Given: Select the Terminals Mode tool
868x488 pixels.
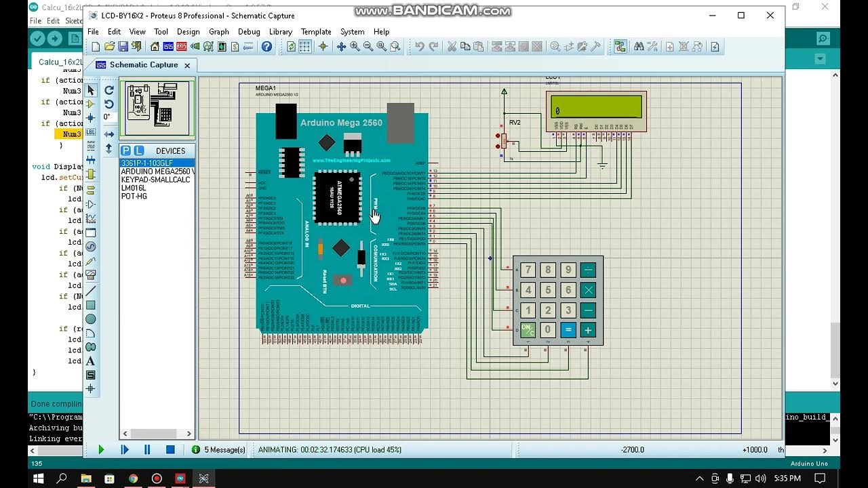Looking at the screenshot, I should pos(91,190).
